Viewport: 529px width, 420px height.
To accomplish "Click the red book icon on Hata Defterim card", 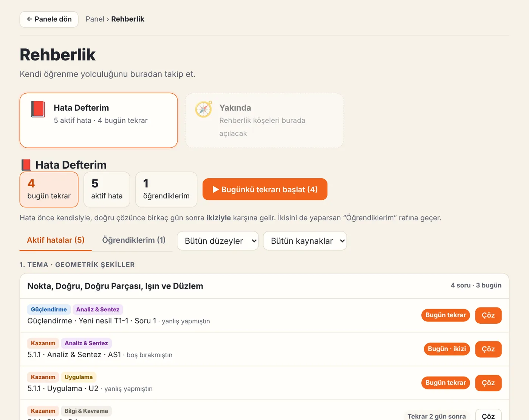I will 38,109.
